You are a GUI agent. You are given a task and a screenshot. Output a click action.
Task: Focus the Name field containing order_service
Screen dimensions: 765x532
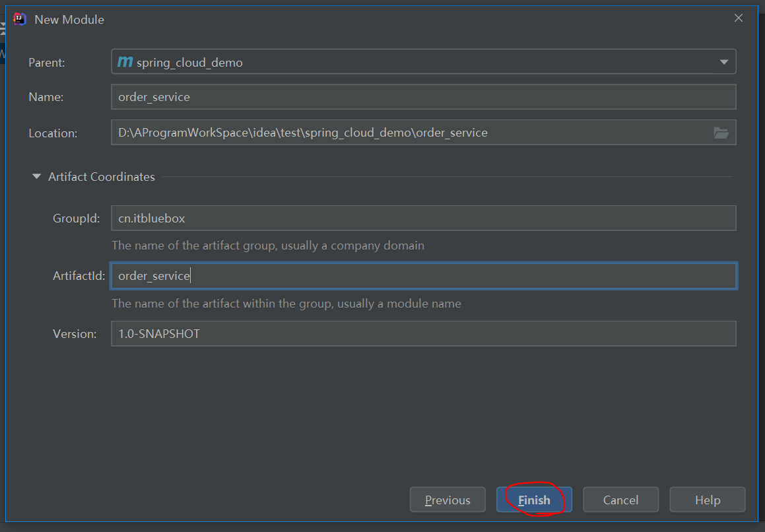click(x=422, y=97)
